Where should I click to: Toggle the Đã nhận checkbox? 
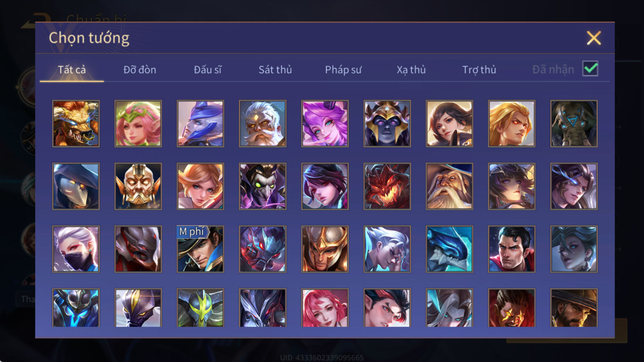[x=590, y=69]
